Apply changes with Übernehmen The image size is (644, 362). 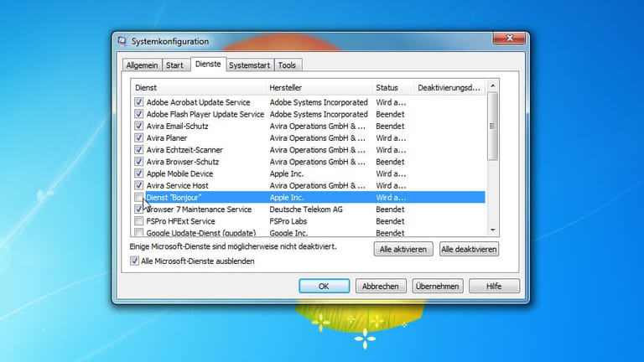coord(438,286)
